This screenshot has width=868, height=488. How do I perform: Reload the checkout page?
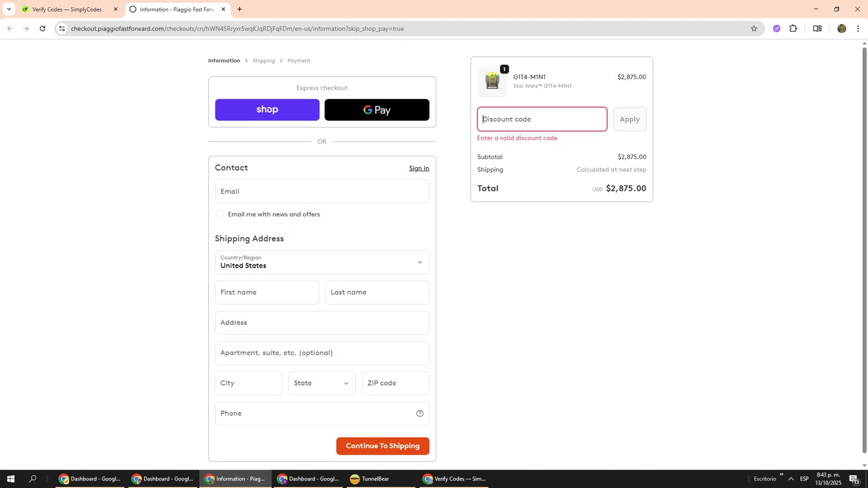[x=42, y=28]
